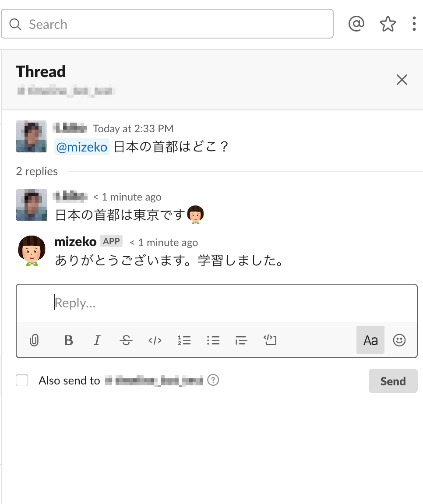Select the inline code formatting icon
This screenshot has width=423, height=504.
[x=155, y=340]
